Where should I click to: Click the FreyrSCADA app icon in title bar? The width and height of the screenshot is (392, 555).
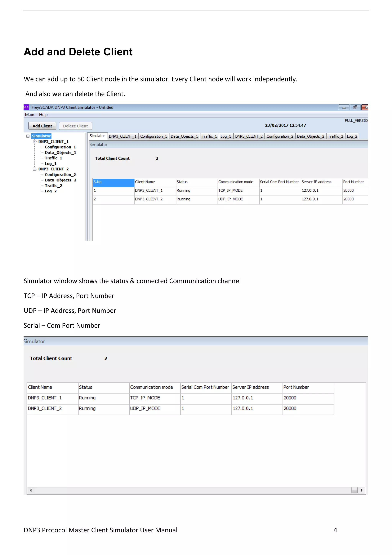coord(26,107)
